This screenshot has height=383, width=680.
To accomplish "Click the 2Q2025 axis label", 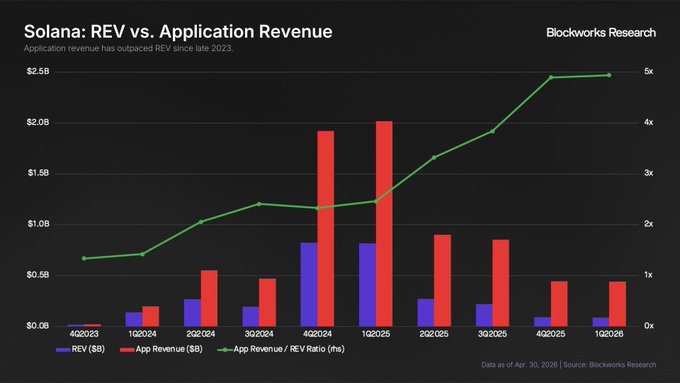I will [434, 334].
